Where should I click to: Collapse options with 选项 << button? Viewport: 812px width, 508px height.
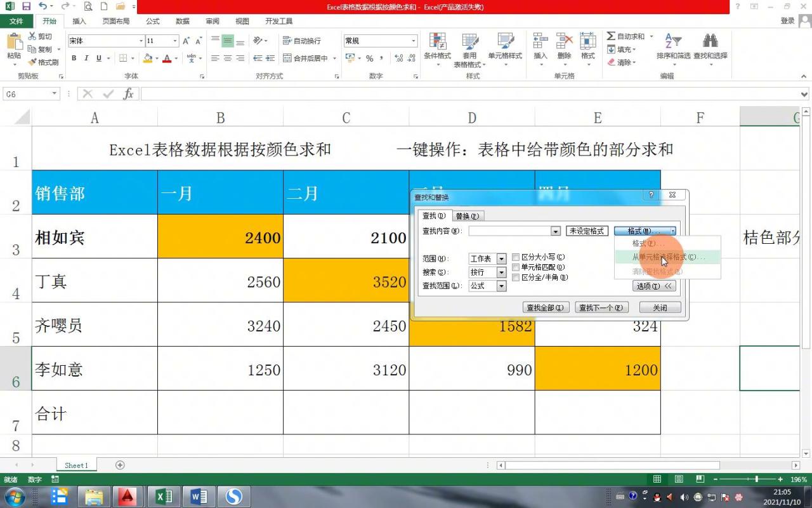654,286
